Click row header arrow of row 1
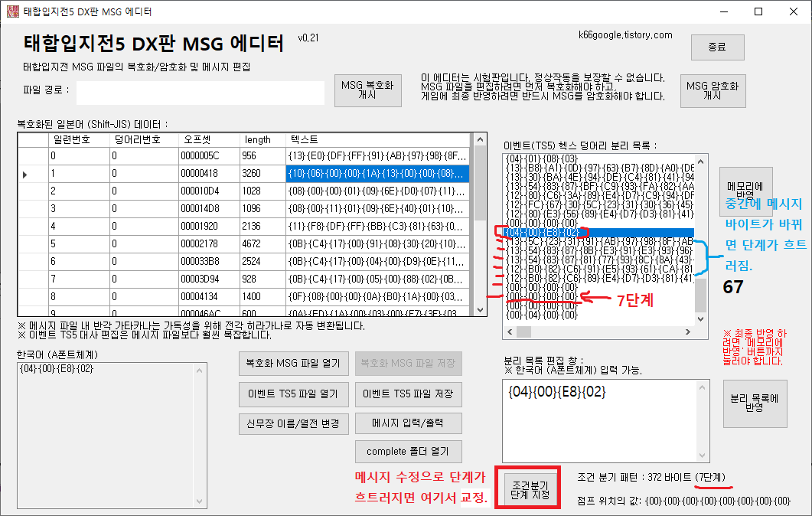Screen dimensions: 812x516 click(x=33, y=175)
